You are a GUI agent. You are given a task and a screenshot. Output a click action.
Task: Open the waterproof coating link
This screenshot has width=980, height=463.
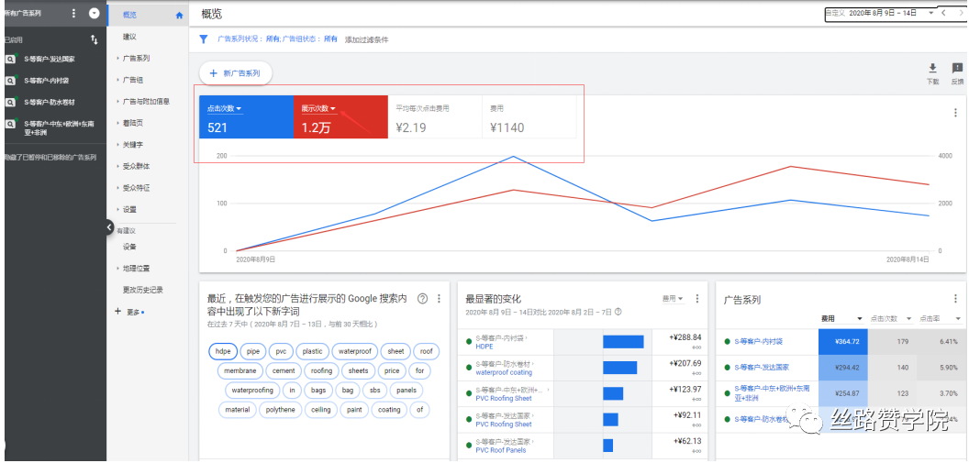(504, 372)
